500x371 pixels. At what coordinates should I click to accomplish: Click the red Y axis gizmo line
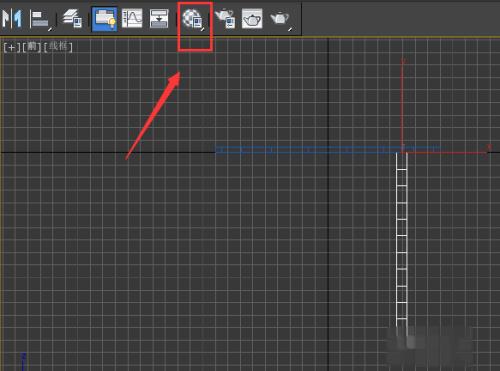point(403,105)
